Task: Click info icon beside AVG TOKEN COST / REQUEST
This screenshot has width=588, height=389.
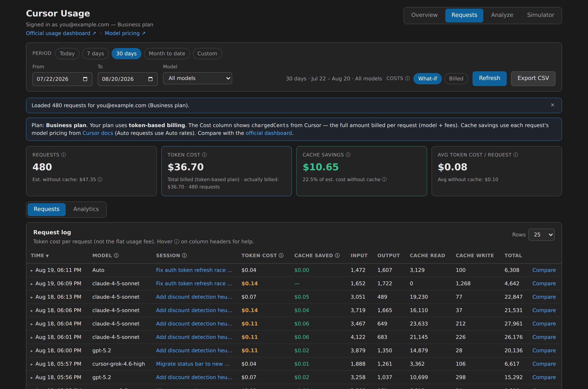Action: pyautogui.click(x=516, y=155)
